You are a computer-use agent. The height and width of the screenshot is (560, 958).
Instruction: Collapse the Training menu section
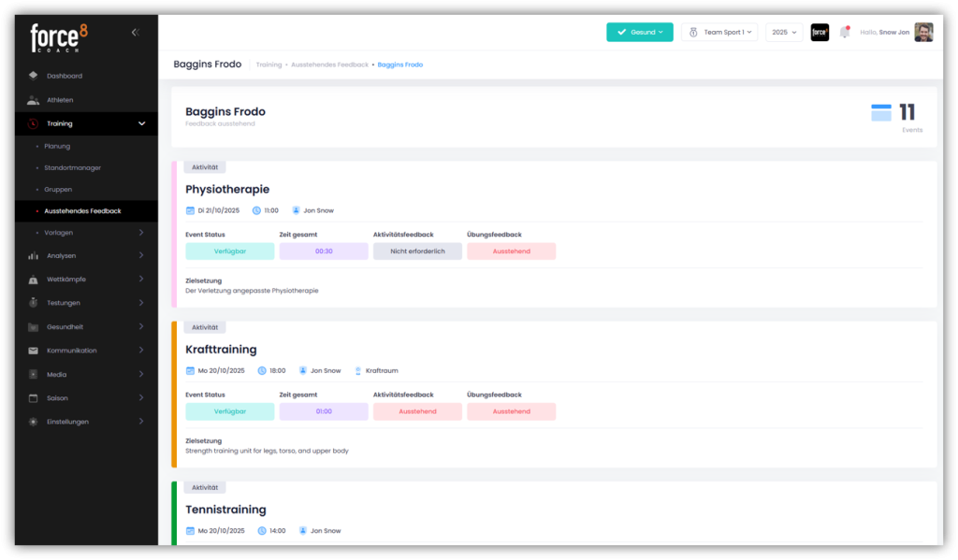141,123
